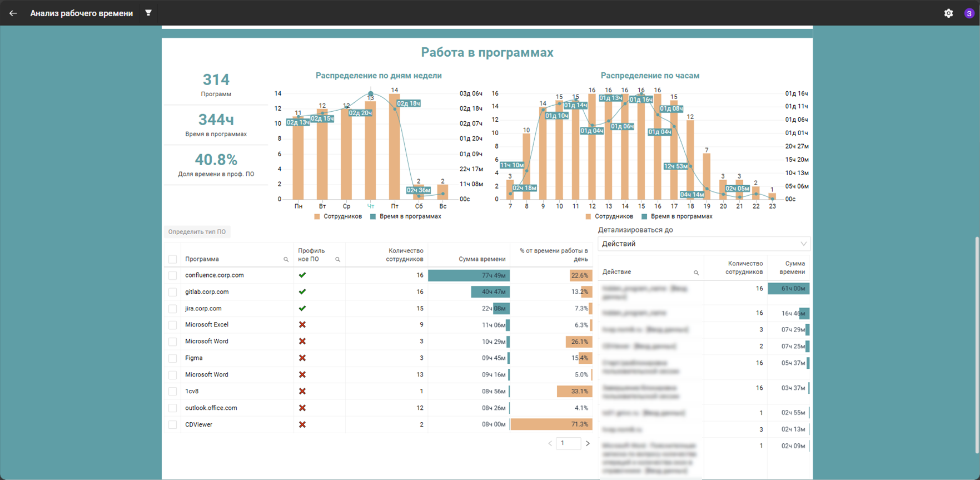Image resolution: width=980 pixels, height=480 pixels.
Task: Toggle the select-all header checkbox
Action: point(173,259)
